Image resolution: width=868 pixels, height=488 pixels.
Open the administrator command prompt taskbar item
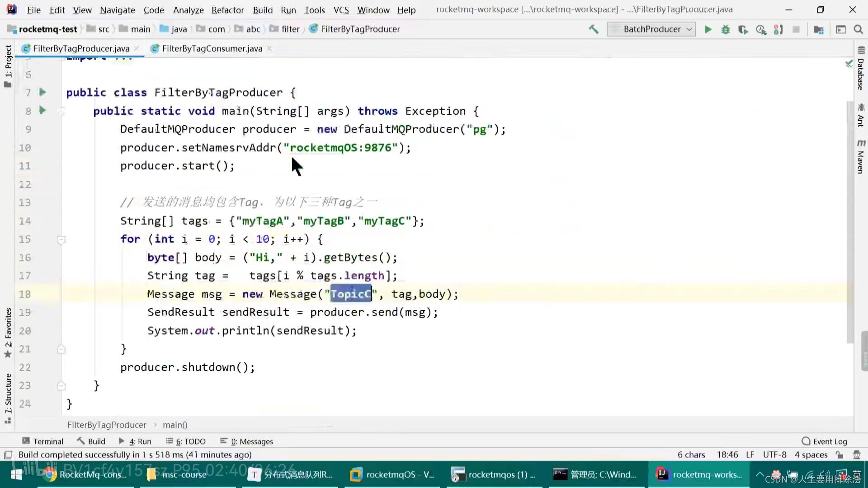pyautogui.click(x=597, y=475)
